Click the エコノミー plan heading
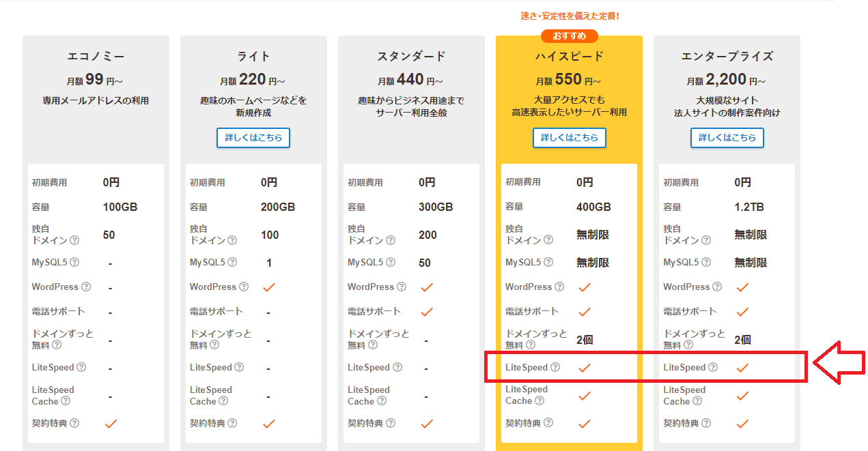Image resolution: width=868 pixels, height=451 pixels. click(x=96, y=56)
